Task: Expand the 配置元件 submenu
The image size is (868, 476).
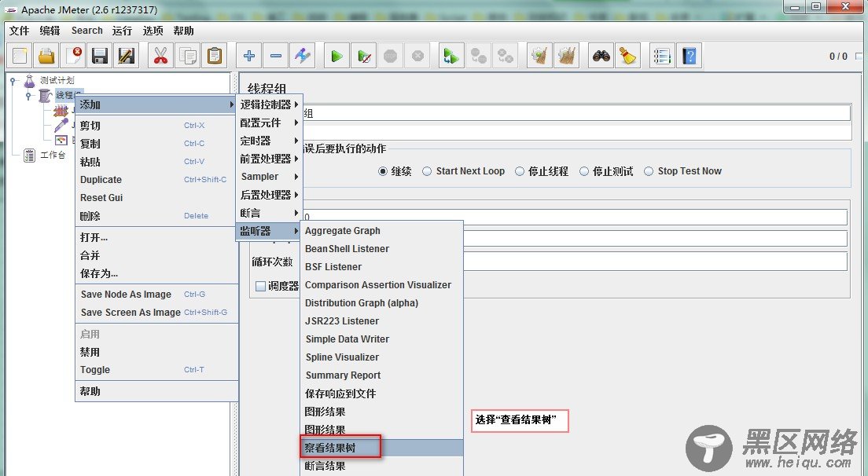Action: click(269, 123)
